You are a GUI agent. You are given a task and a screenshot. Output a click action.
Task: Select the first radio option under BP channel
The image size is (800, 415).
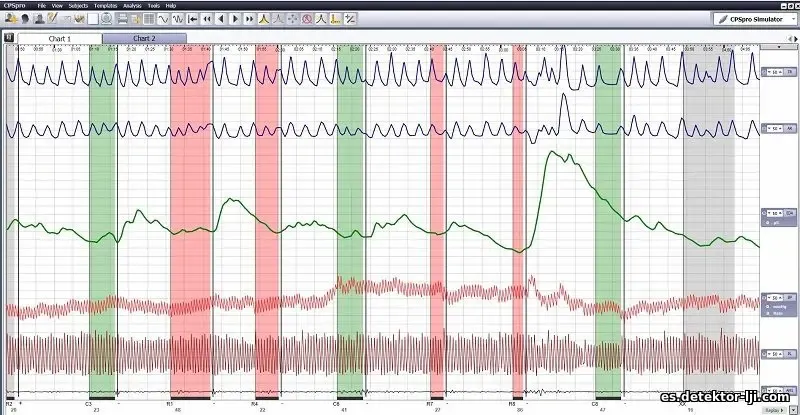point(768,307)
